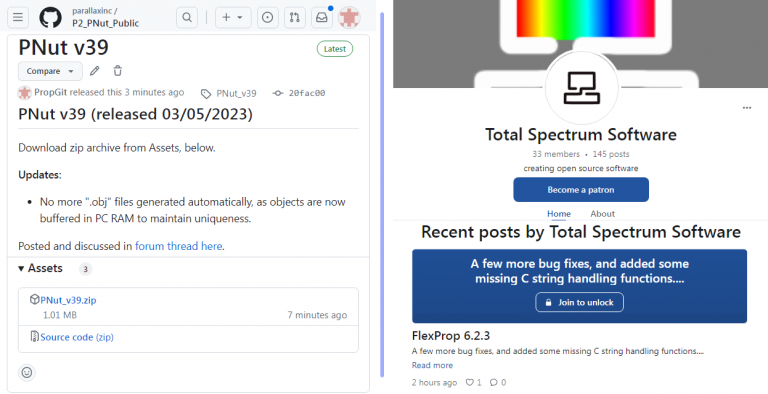Edit the release with pencil icon
Screen dimensions: 768x394
pyautogui.click(x=95, y=71)
